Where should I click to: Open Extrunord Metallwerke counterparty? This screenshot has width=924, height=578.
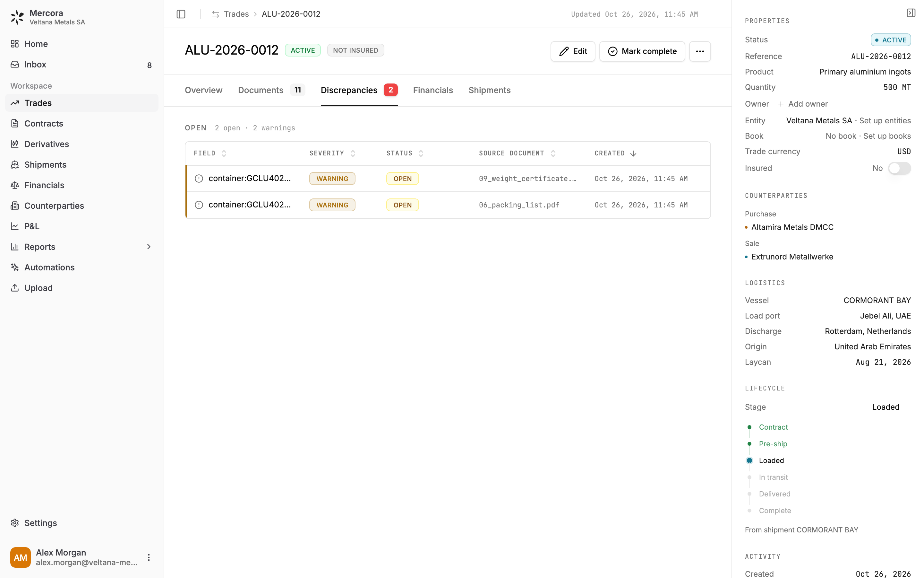click(x=792, y=257)
